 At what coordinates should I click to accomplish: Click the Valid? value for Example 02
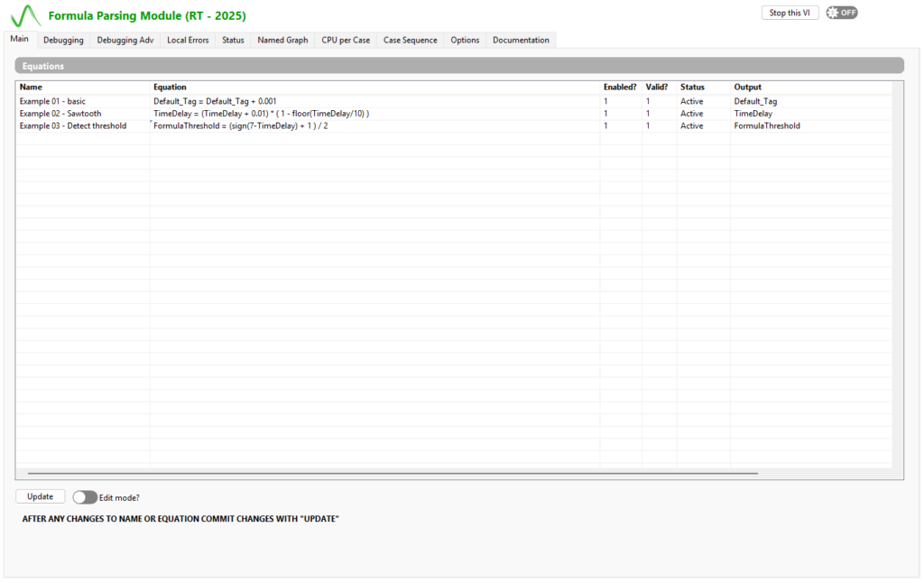[x=659, y=114]
